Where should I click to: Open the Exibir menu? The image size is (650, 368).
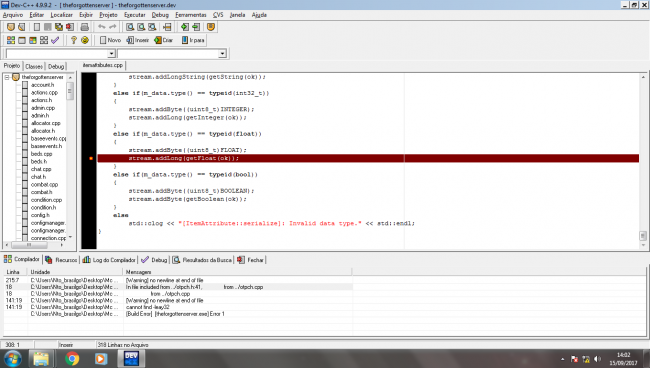pyautogui.click(x=86, y=15)
